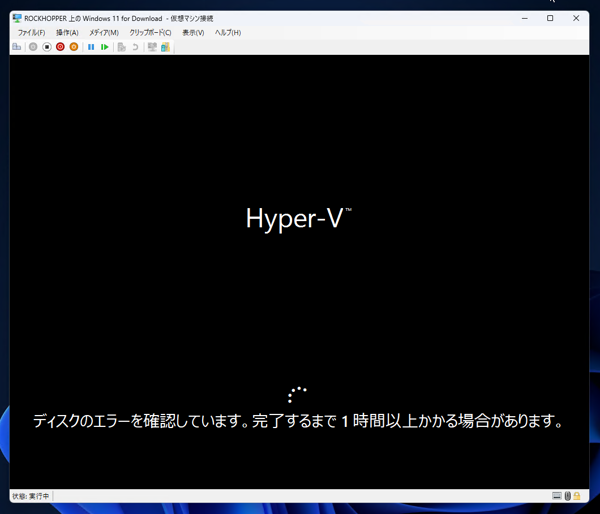Screen dimensions: 600x514
Task: Reset the VM with the green play icon
Action: [104, 47]
